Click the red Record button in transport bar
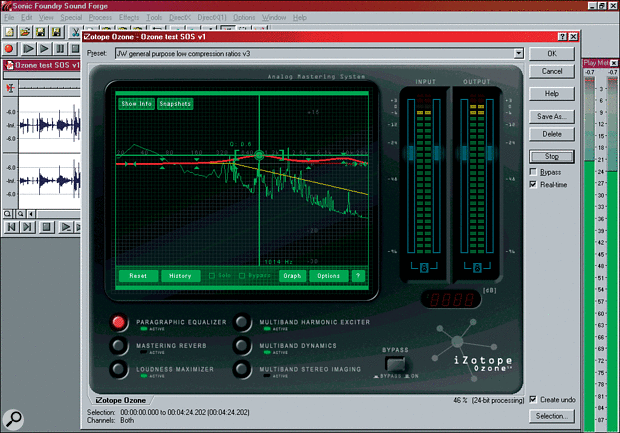Screen dimensions: 620x433 click(9, 49)
